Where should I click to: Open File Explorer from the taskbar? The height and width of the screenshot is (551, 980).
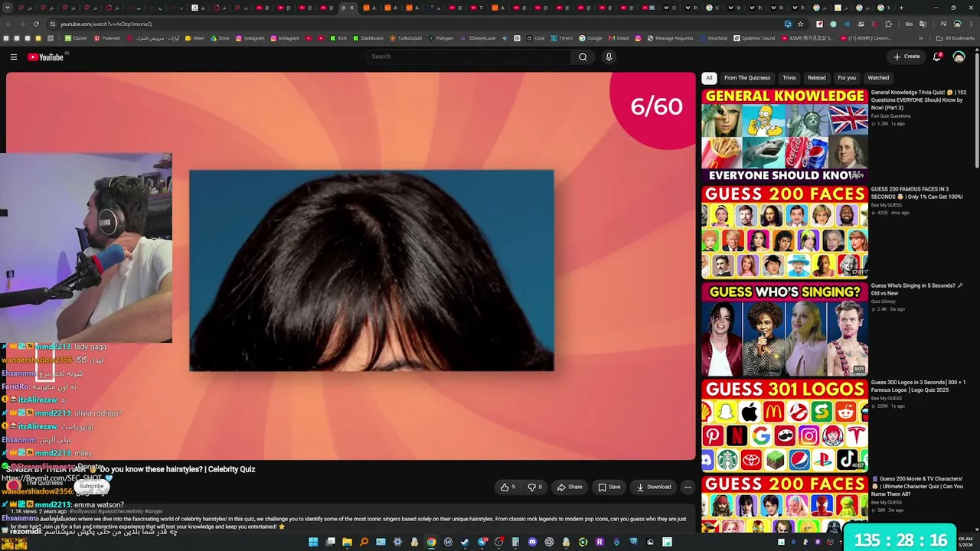click(x=347, y=543)
